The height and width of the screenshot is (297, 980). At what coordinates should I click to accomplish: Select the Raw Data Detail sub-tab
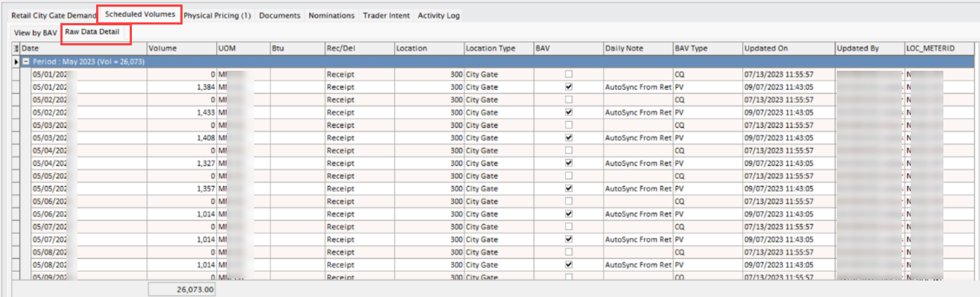[x=92, y=32]
